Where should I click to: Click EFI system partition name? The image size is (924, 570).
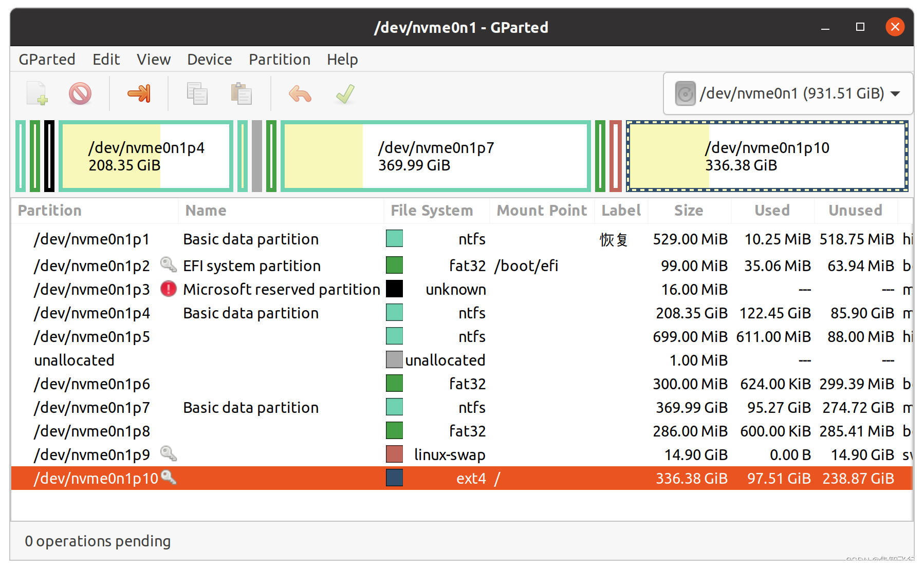[x=252, y=265]
